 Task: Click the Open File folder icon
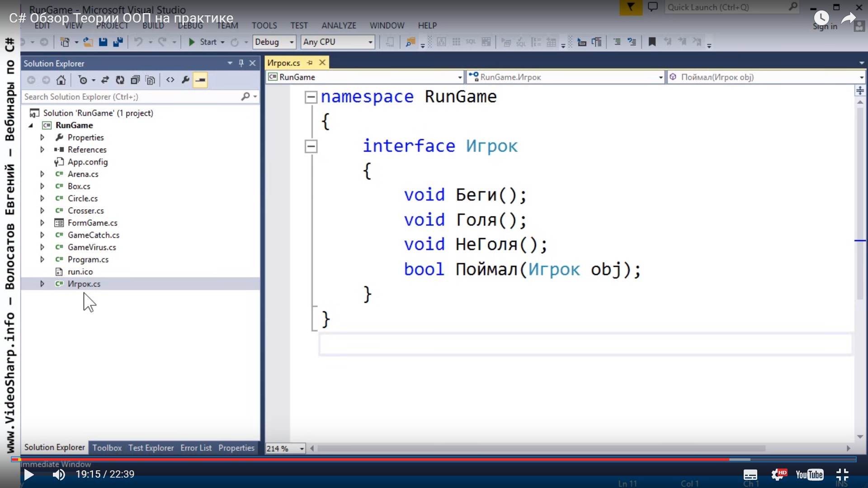coord(88,42)
